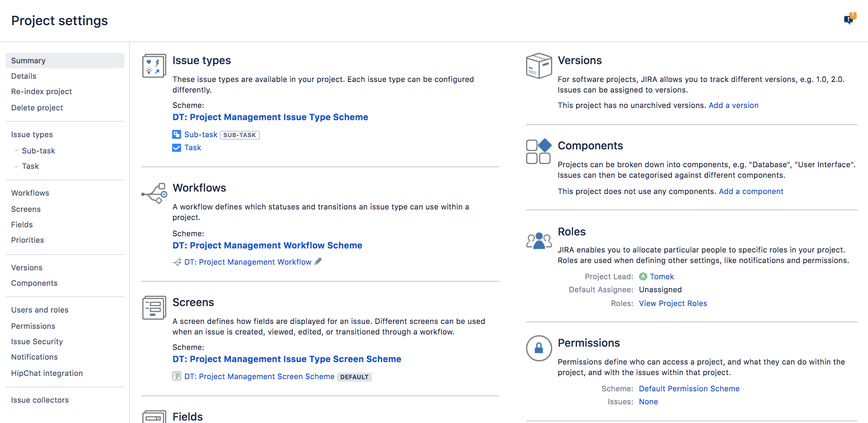This screenshot has height=423, width=868.
Task: Open Priorities in the sidebar
Action: click(x=28, y=240)
